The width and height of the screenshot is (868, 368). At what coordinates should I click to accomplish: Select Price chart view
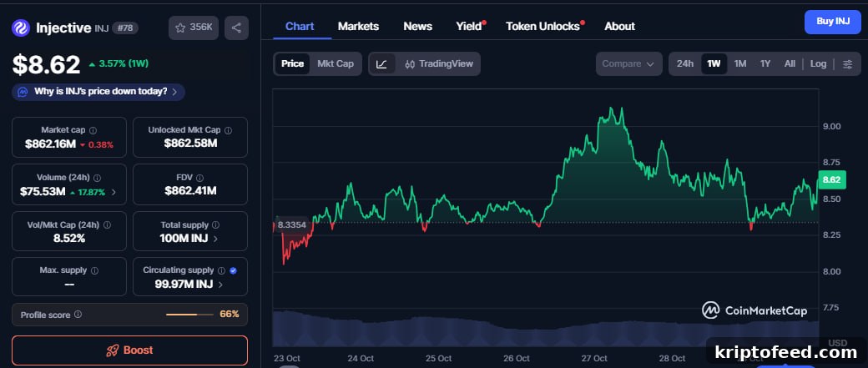click(292, 63)
